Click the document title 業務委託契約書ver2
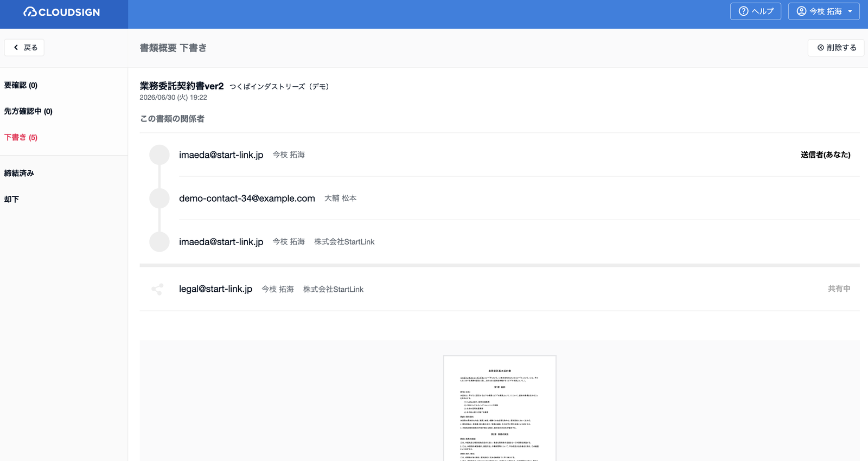The width and height of the screenshot is (868, 461). pos(182,86)
